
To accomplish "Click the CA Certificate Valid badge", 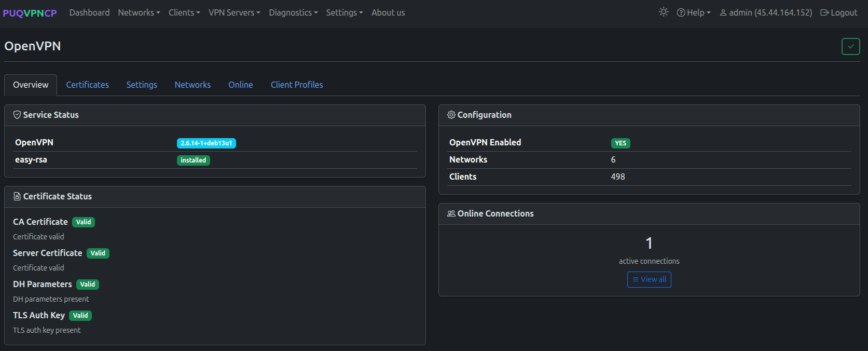I will [x=84, y=222].
